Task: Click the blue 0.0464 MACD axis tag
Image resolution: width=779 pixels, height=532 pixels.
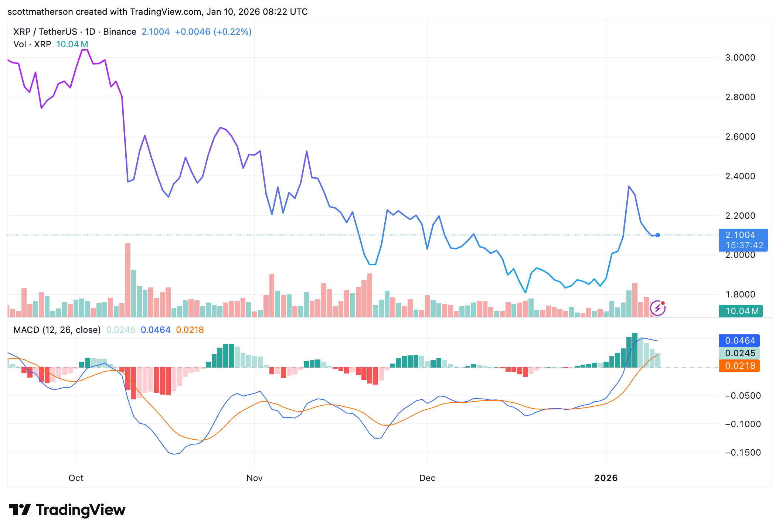Action: tap(739, 341)
